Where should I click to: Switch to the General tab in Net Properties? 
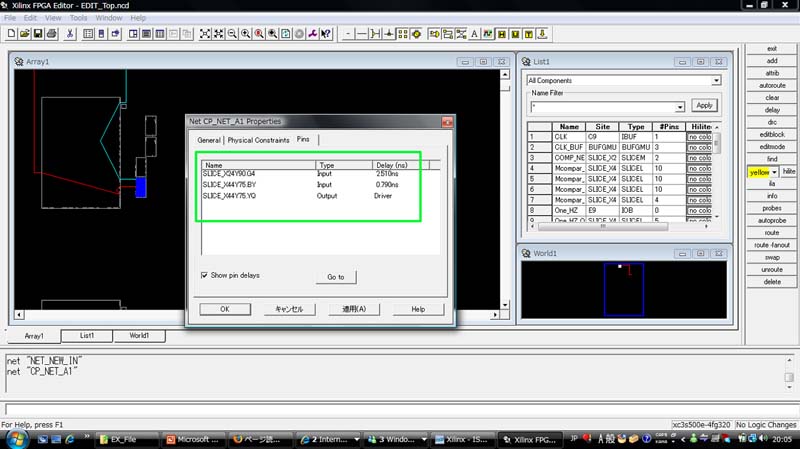point(209,140)
